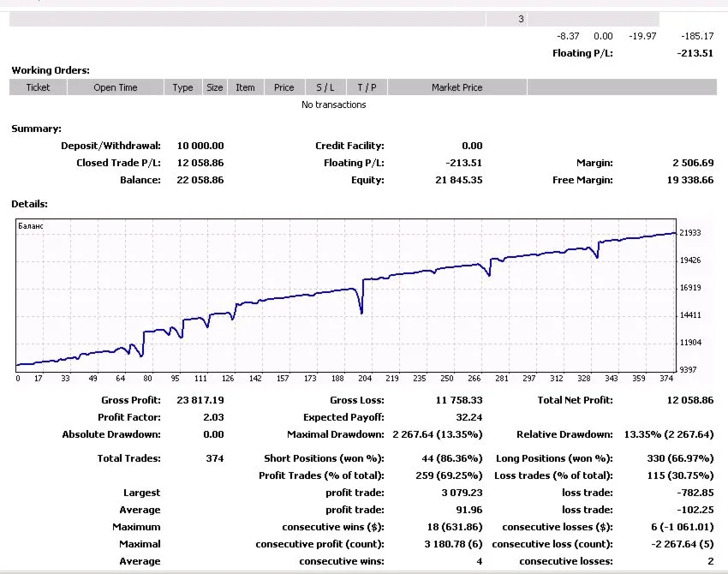728x574 pixels.
Task: Click the Market Price column header
Action: (456, 87)
